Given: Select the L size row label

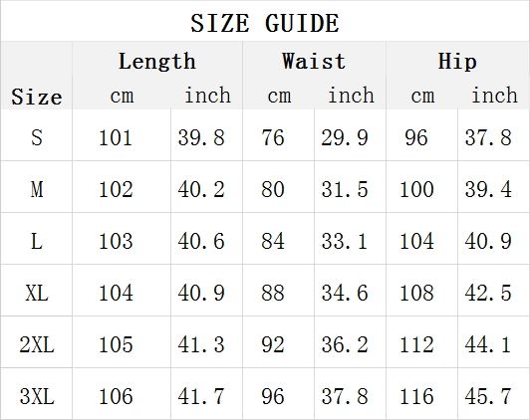Looking at the screenshot, I should point(37,241).
